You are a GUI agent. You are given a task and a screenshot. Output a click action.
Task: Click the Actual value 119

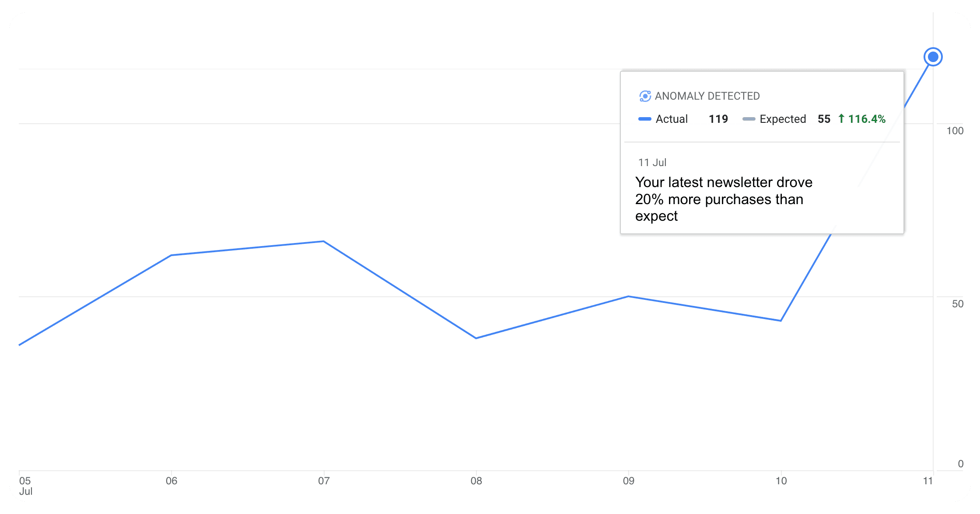[x=718, y=119]
